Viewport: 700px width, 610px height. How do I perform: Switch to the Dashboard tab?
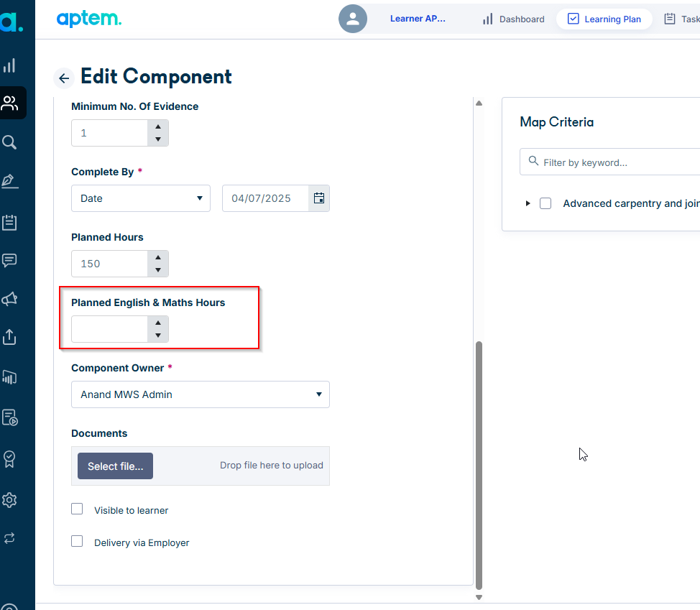tap(513, 19)
